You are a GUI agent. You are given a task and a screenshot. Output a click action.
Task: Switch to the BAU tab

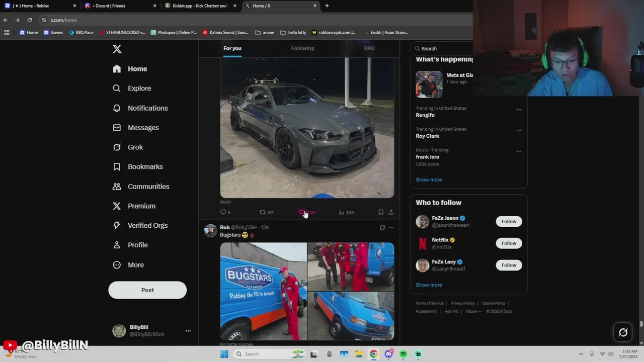click(369, 48)
